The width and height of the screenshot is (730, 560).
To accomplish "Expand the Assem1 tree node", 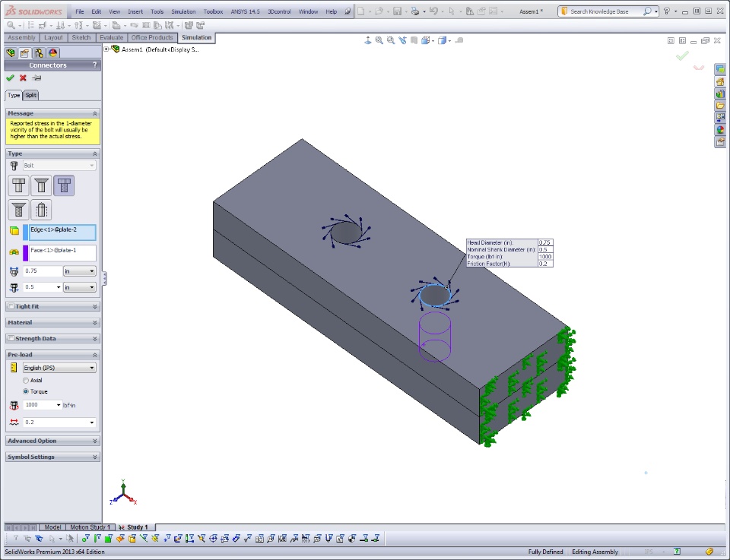I will 106,49.
